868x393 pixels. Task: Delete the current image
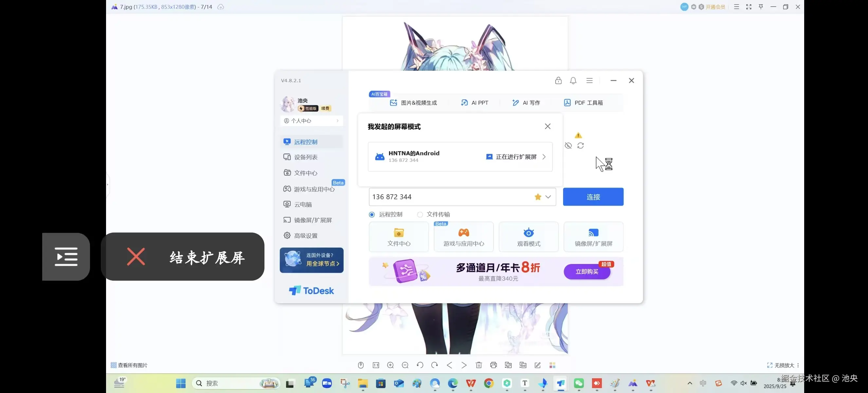point(479,365)
